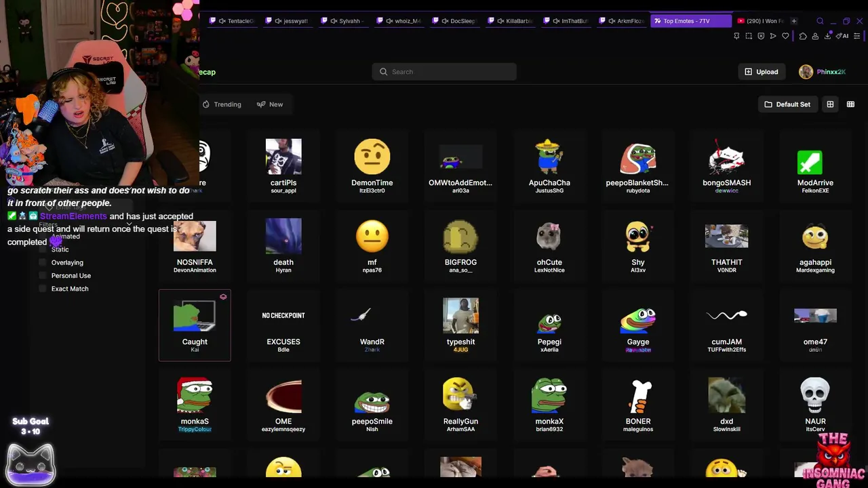Open the browser extensions icon
The height and width of the screenshot is (488, 868).
coord(803,36)
